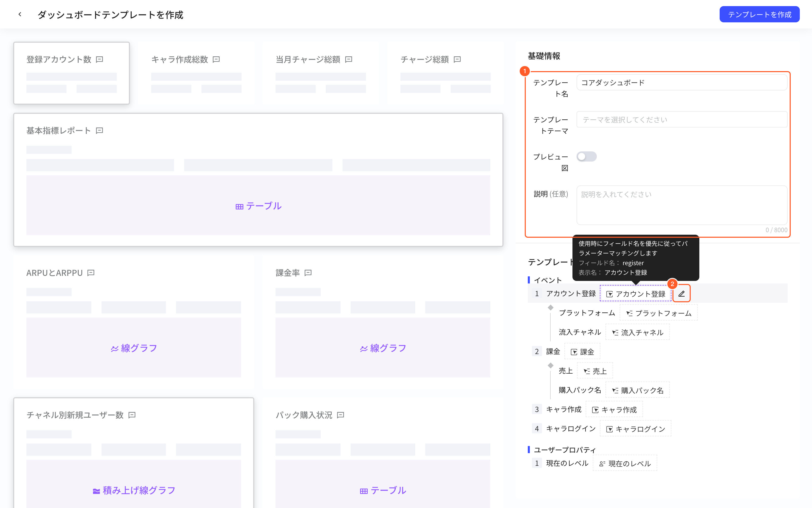The height and width of the screenshot is (508, 812).
Task: Open the テーマを選択してください dropdown
Action: click(682, 119)
